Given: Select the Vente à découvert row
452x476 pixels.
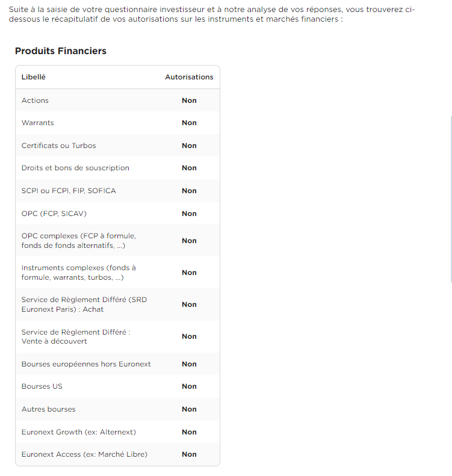Looking at the screenshot, I should (117, 336).
